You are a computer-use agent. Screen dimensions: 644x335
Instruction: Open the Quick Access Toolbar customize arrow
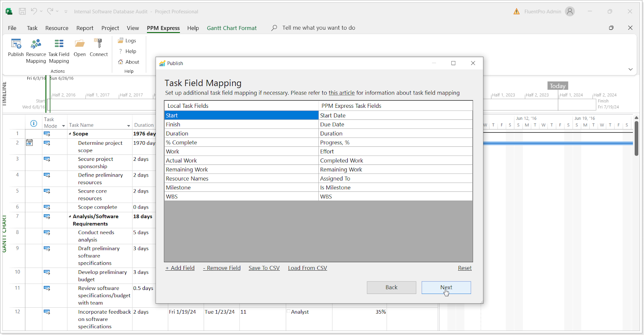(66, 12)
